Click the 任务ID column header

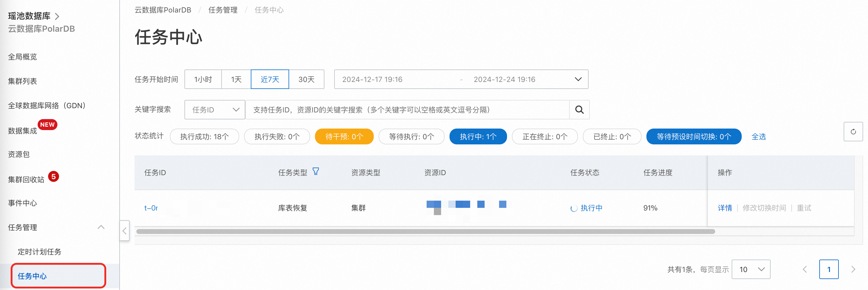[155, 172]
